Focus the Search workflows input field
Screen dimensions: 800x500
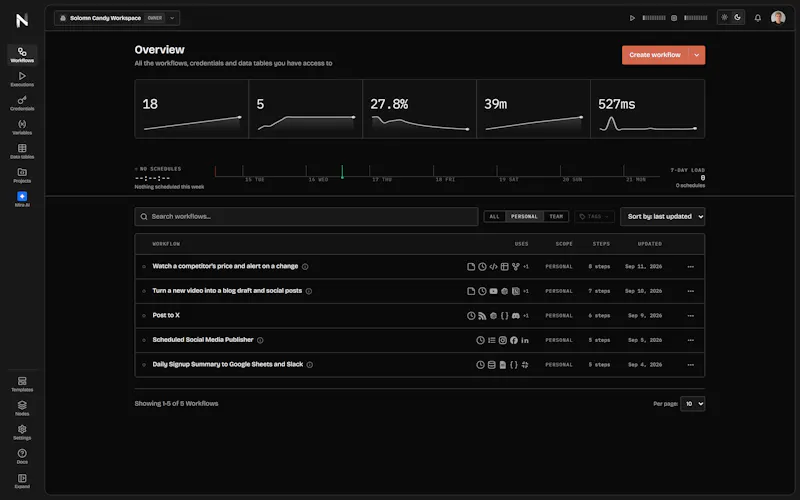306,217
